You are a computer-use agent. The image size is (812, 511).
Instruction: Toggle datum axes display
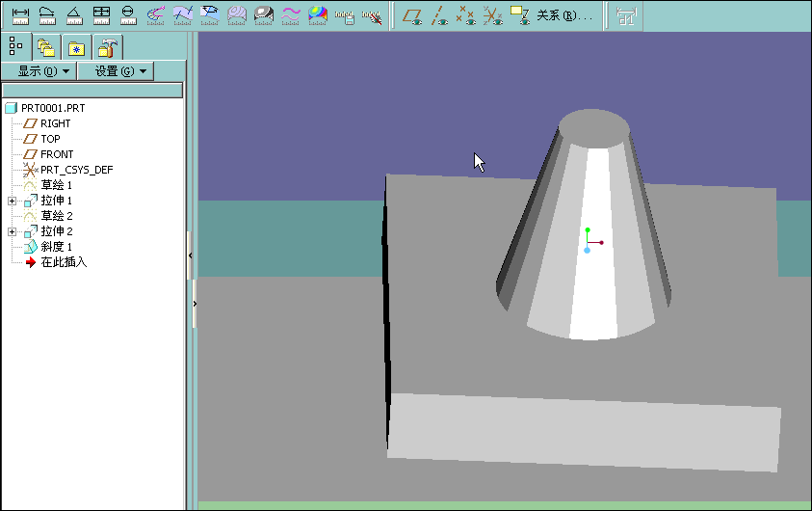438,14
